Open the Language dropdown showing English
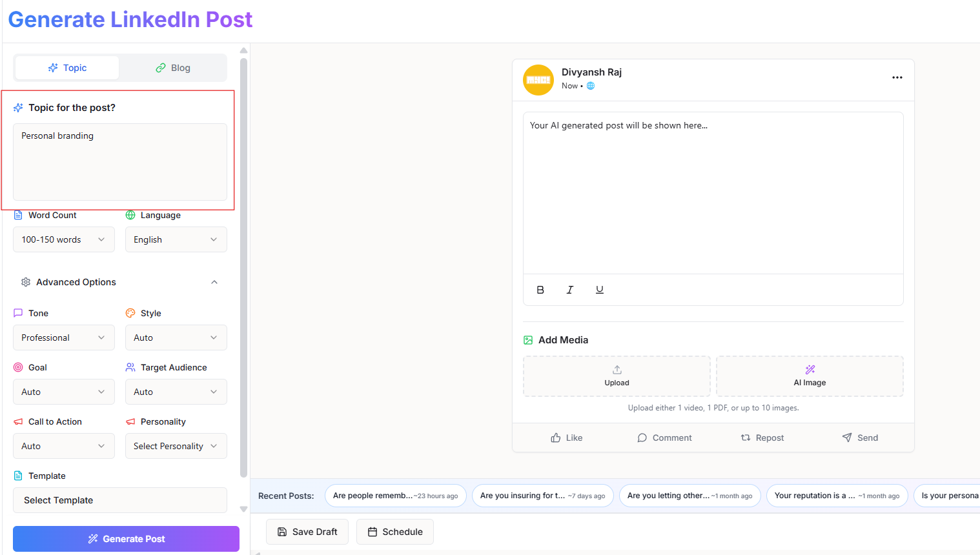The image size is (980, 555). point(176,239)
